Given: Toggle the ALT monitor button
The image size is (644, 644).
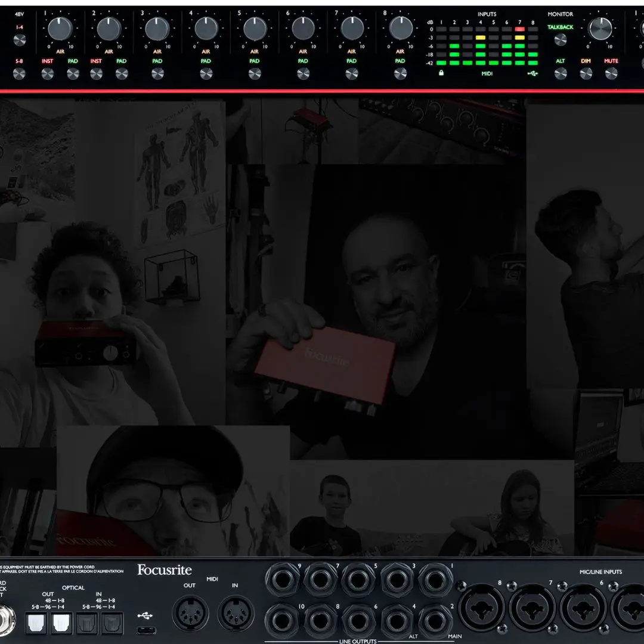Looking at the screenshot, I should (x=561, y=73).
